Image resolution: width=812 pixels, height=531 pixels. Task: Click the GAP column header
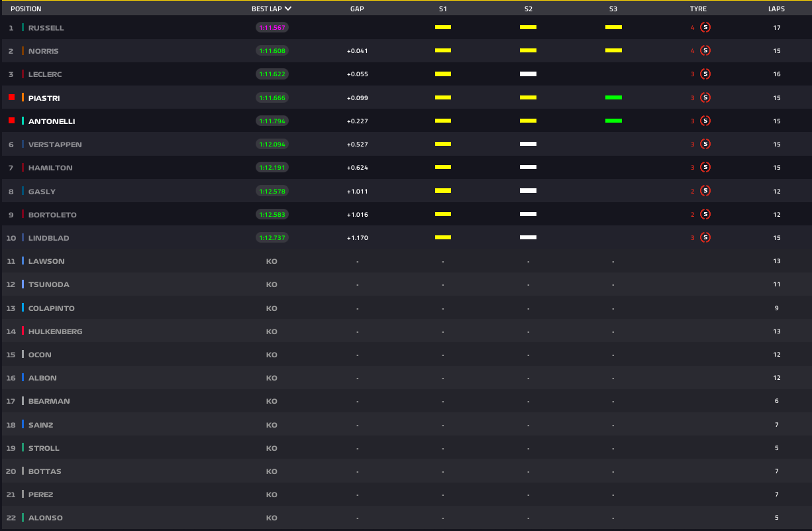pos(357,9)
